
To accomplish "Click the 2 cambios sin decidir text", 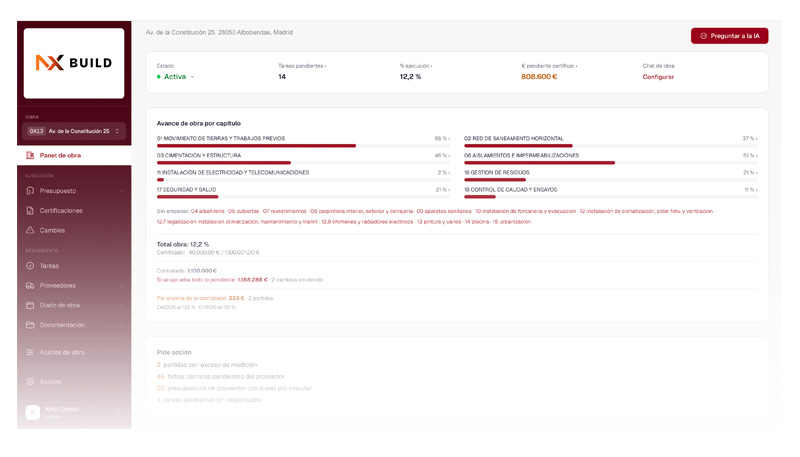I will pos(297,280).
